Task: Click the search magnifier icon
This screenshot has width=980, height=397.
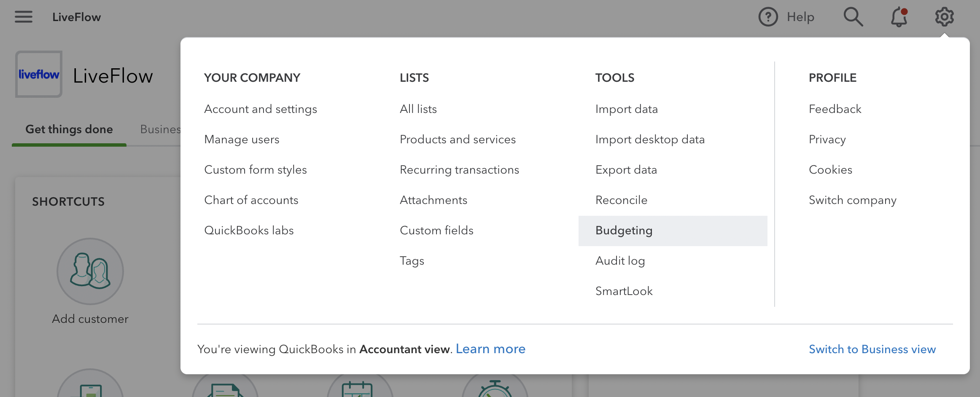Action: [853, 17]
